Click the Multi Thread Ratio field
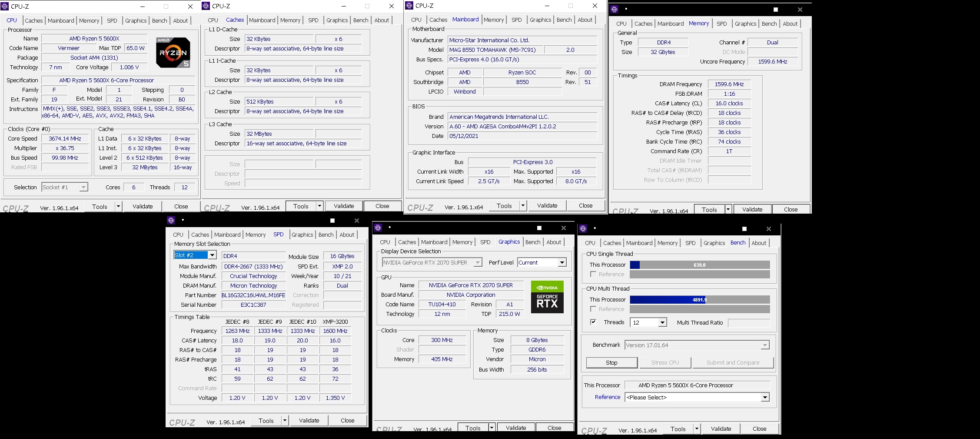This screenshot has height=439, width=980. (x=749, y=323)
